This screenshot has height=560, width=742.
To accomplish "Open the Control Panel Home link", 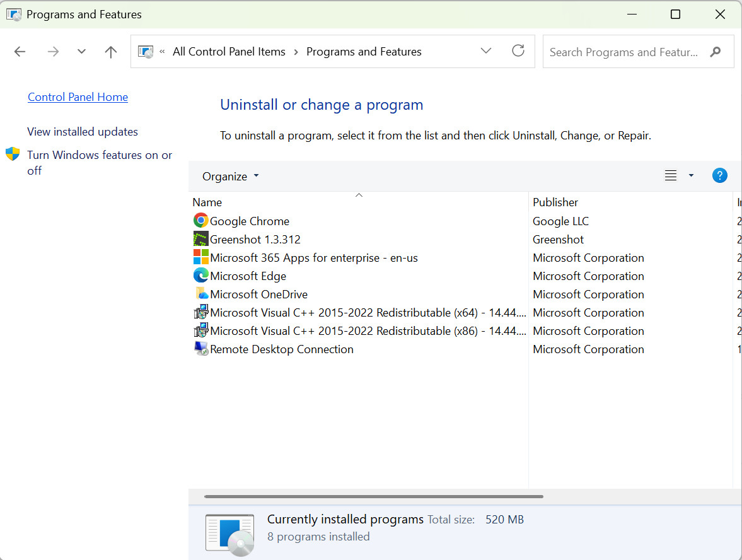I will [x=78, y=97].
